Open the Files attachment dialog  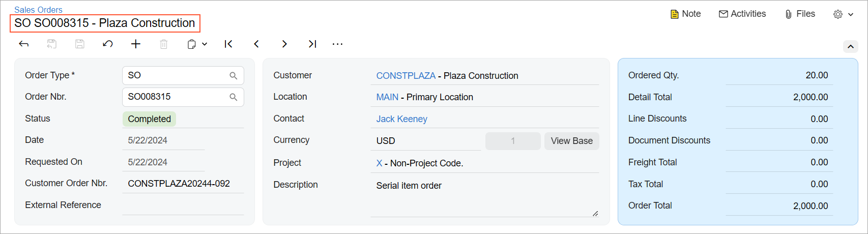(x=800, y=14)
